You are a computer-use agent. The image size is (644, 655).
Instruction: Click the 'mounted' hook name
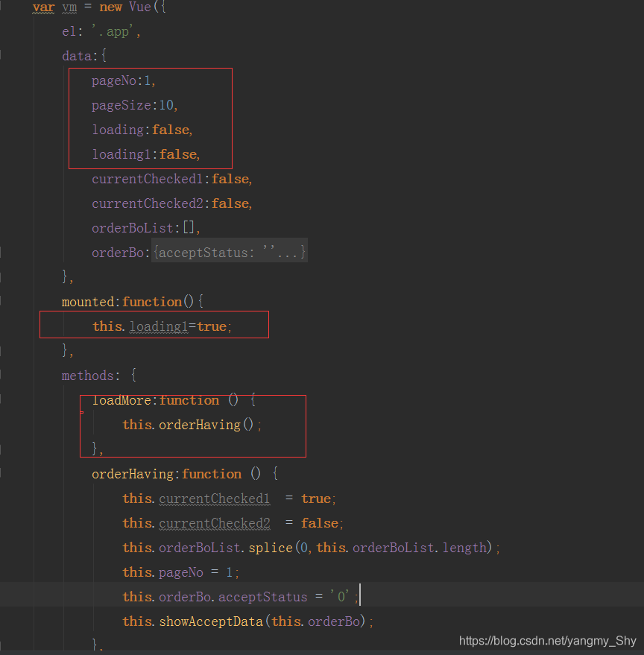click(x=88, y=302)
